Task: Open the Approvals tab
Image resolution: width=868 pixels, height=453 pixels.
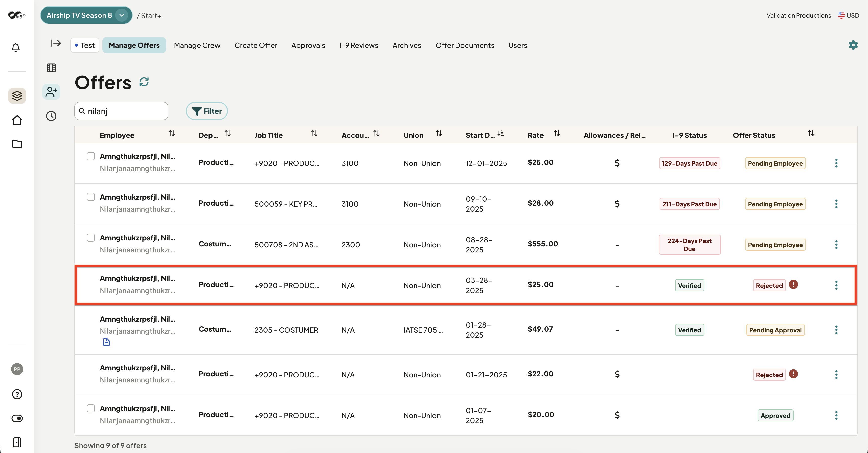Action: (x=308, y=45)
